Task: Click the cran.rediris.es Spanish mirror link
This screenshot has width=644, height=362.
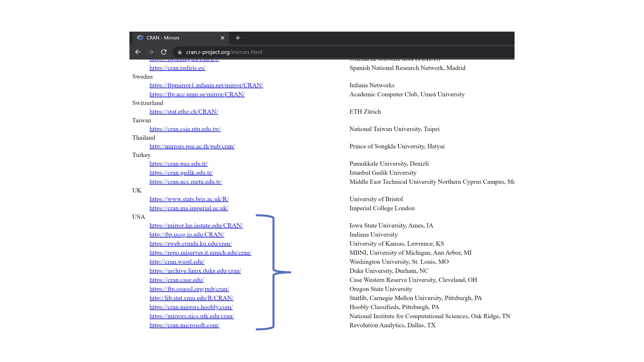Action: (x=177, y=68)
